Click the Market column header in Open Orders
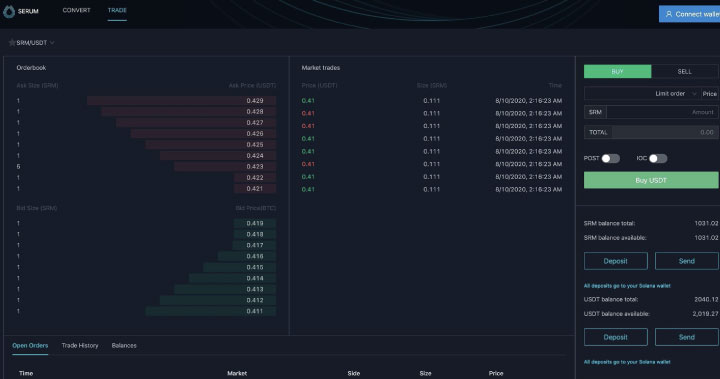The height and width of the screenshot is (379, 720). (237, 373)
